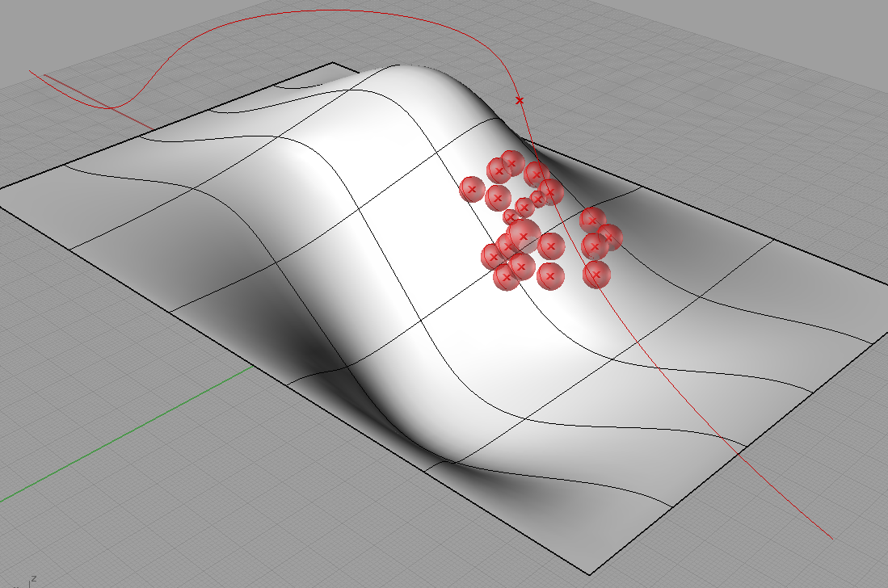Click the green Y-axis line
Viewport: 888px width, 588px height.
pyautogui.click(x=126, y=434)
